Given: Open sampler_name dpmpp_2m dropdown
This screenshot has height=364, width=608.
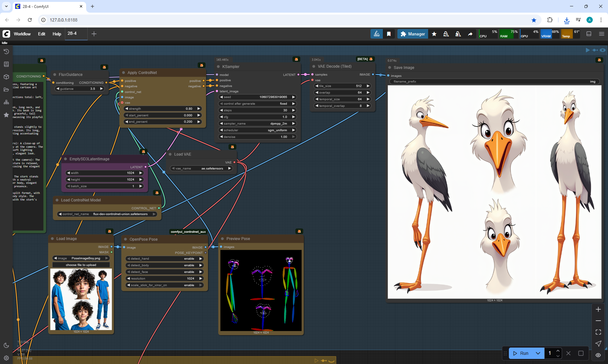Looking at the screenshot, I should (257, 124).
